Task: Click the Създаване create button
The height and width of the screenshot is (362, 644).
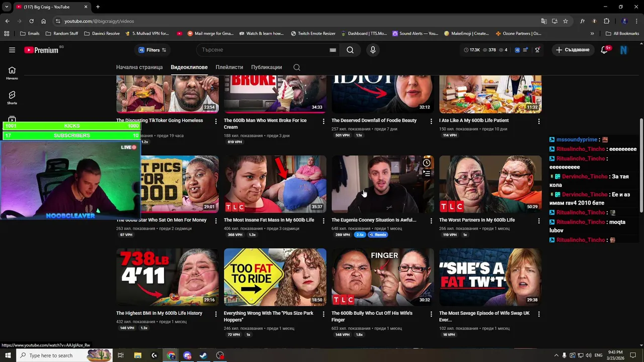Action: click(573, 50)
